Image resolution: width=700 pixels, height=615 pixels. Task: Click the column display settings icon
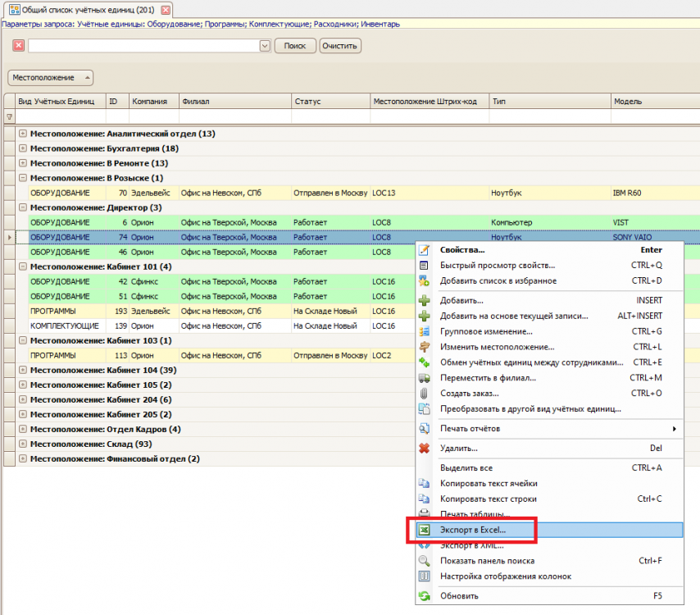click(424, 576)
